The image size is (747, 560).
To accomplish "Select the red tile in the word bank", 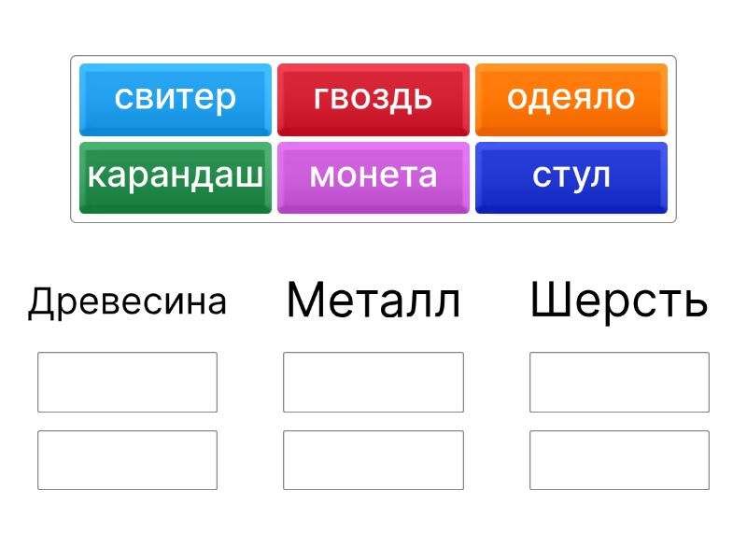I will click(x=373, y=99).
